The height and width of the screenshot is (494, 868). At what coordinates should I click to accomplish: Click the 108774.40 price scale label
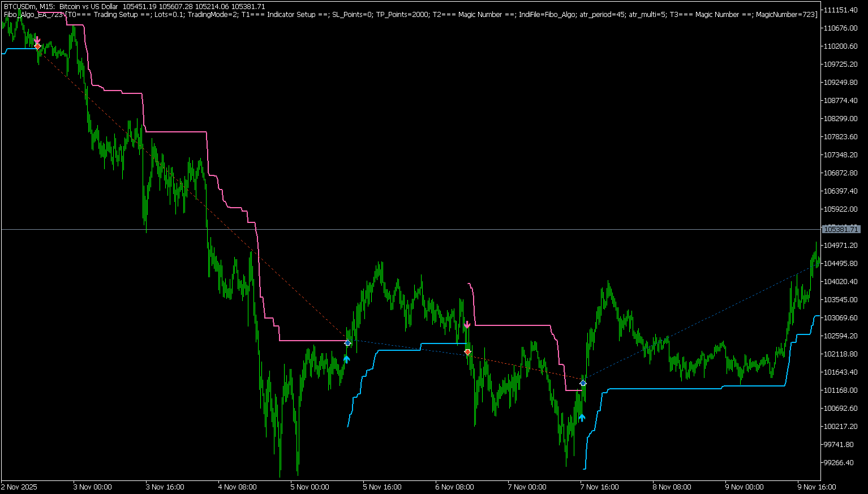[841, 100]
